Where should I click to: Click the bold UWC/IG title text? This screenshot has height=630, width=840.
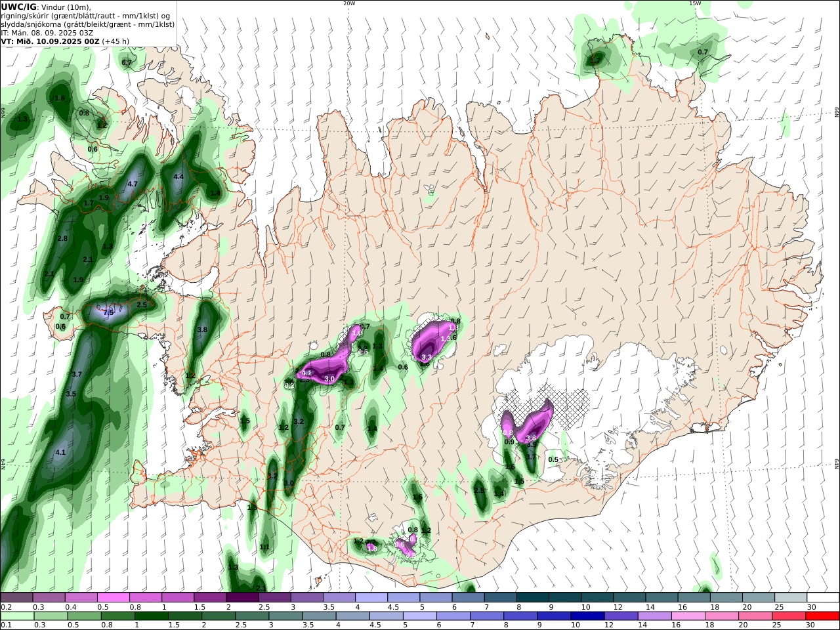[x=19, y=7]
